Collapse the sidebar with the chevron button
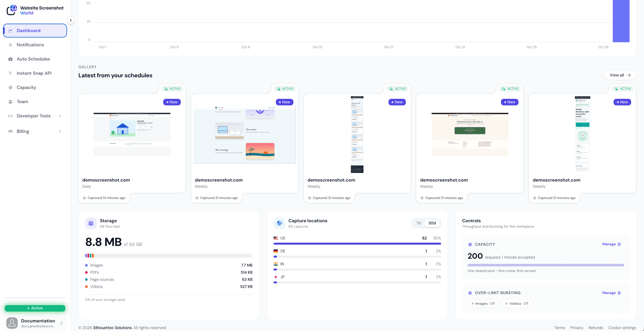 point(71,20)
